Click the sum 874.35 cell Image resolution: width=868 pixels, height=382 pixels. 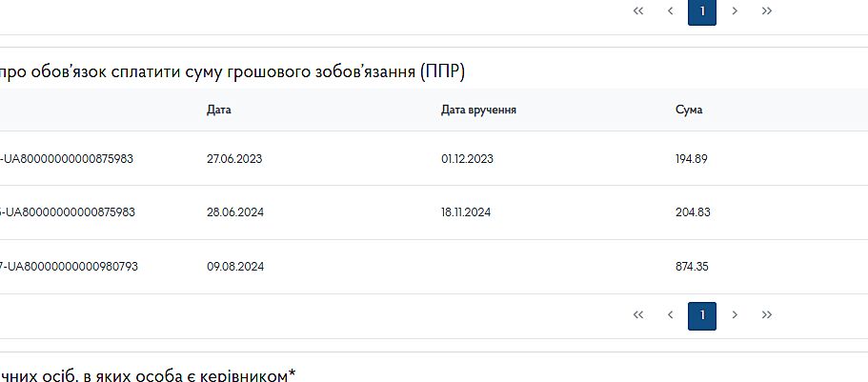pyautogui.click(x=692, y=267)
